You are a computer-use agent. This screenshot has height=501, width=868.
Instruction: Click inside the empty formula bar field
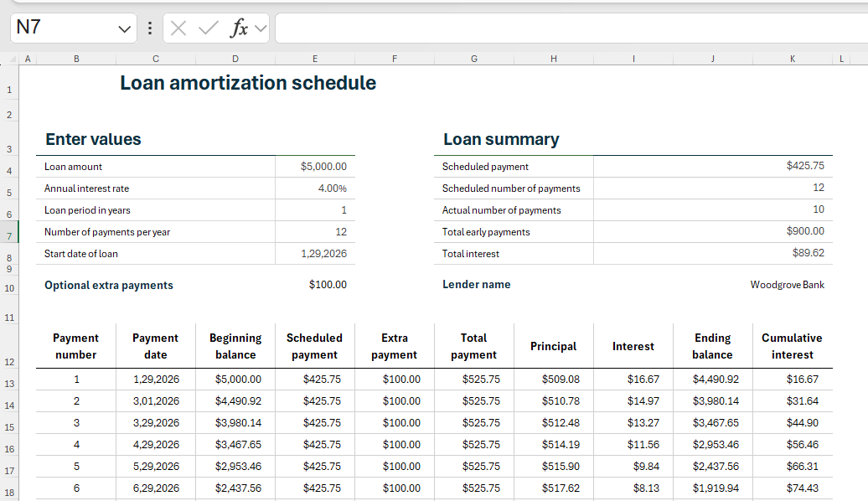(570, 28)
